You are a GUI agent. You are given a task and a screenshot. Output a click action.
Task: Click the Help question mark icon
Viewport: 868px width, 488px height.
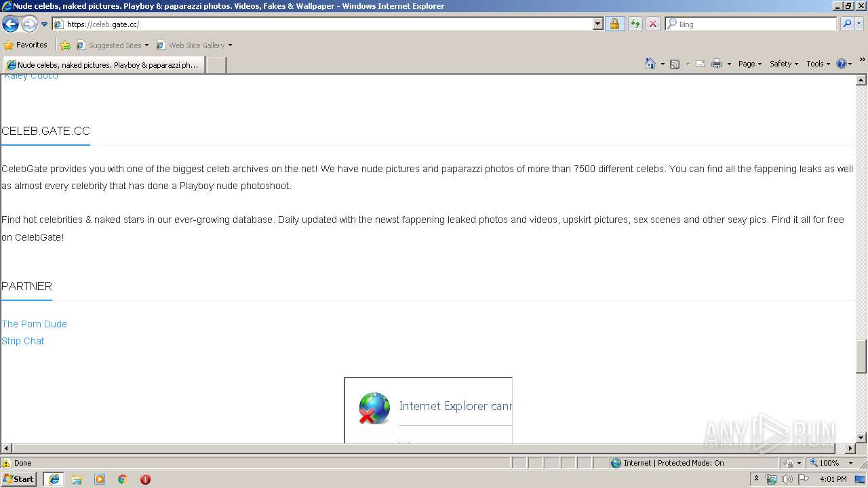841,64
